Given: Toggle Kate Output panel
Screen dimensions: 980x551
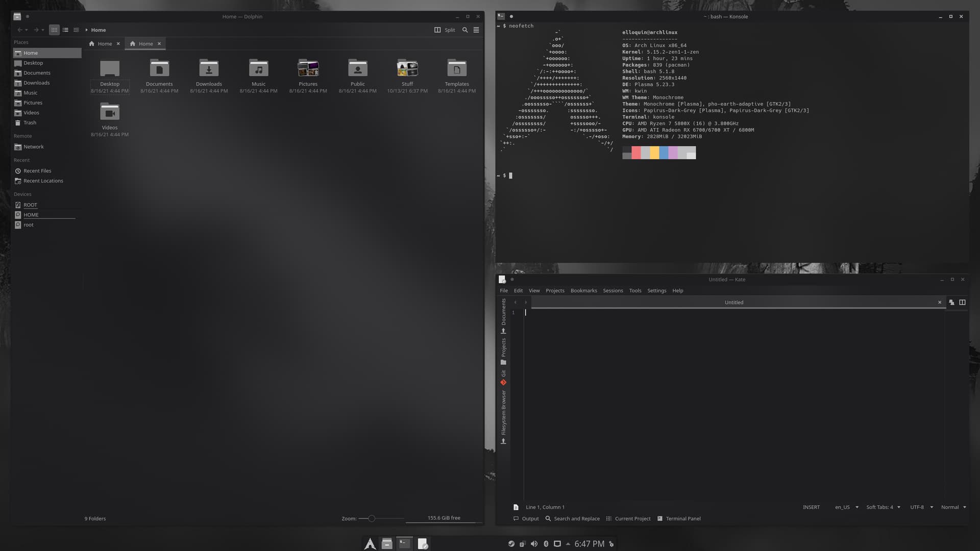Looking at the screenshot, I should pyautogui.click(x=526, y=519).
